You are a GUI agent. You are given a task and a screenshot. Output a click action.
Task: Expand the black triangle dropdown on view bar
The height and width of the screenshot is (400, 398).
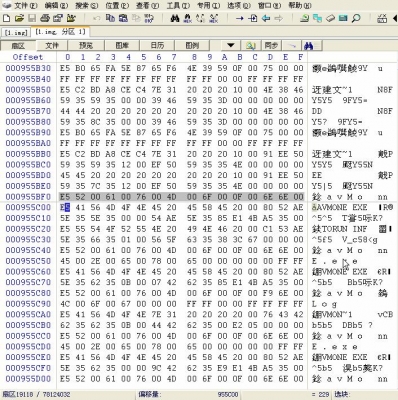point(231,45)
